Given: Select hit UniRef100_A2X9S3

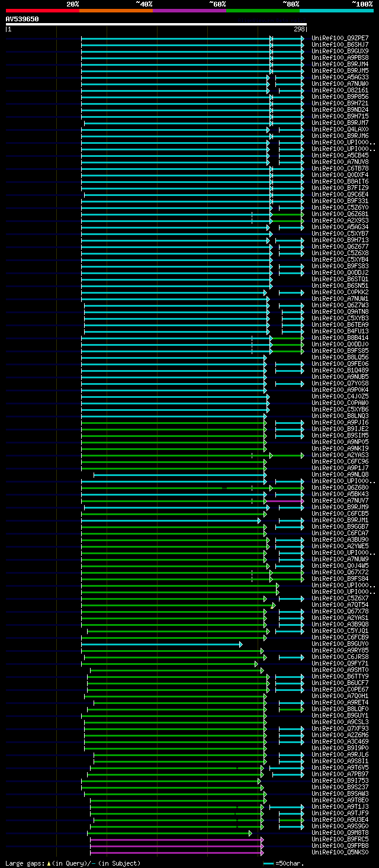Looking at the screenshot, I should (340, 220).
